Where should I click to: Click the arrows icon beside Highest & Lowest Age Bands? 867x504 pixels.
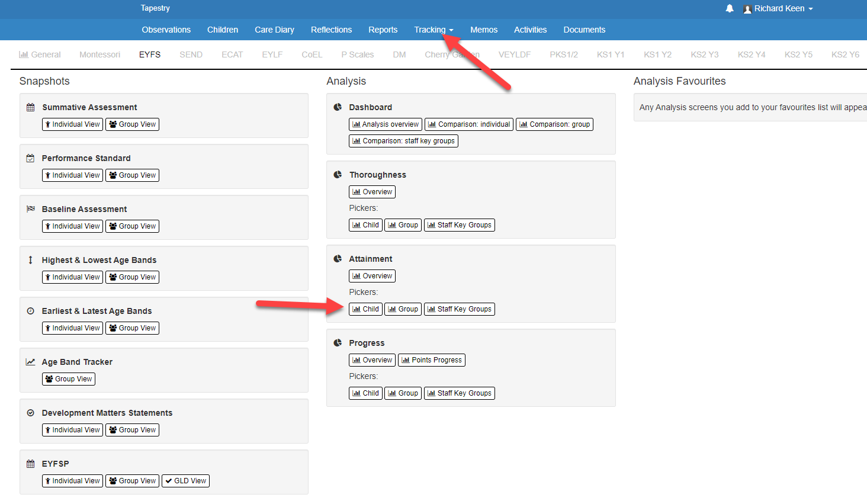coord(31,260)
